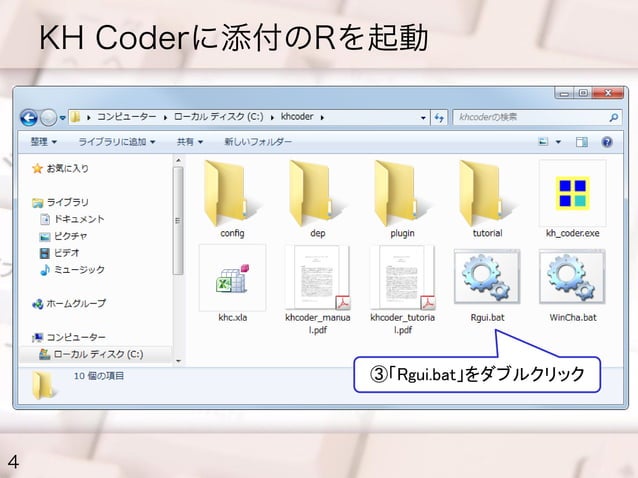The image size is (638, 478).
Task: Open the 共有 dropdown menu
Action: point(190,142)
